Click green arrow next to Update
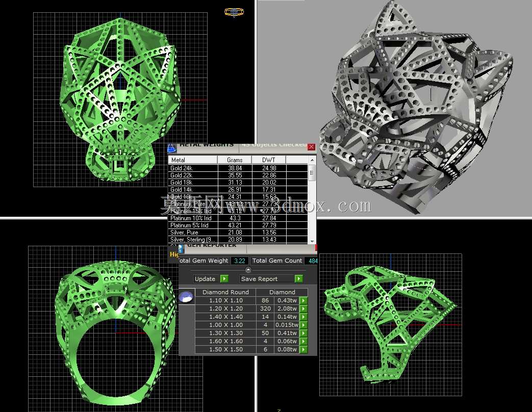The image size is (532, 412). coord(224,278)
